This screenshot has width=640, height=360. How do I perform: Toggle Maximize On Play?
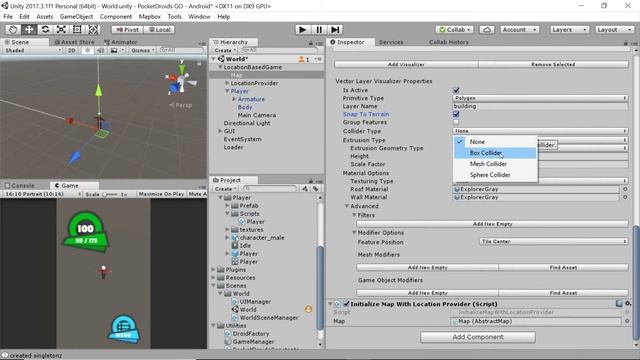161,194
